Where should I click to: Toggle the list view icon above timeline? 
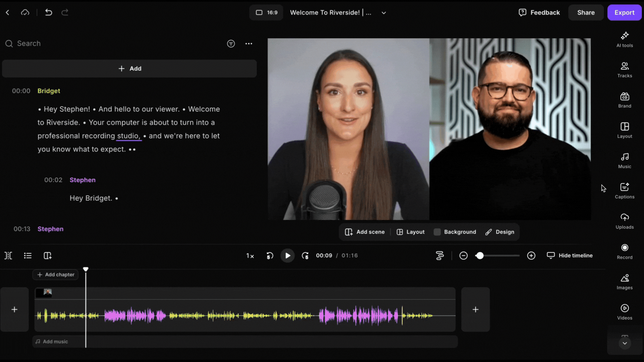coord(28,256)
